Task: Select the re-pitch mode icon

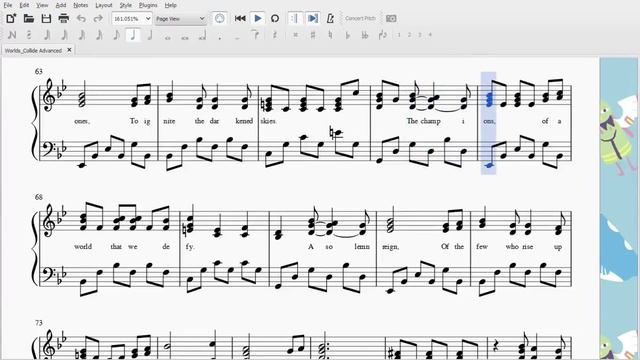Action: 29,35
